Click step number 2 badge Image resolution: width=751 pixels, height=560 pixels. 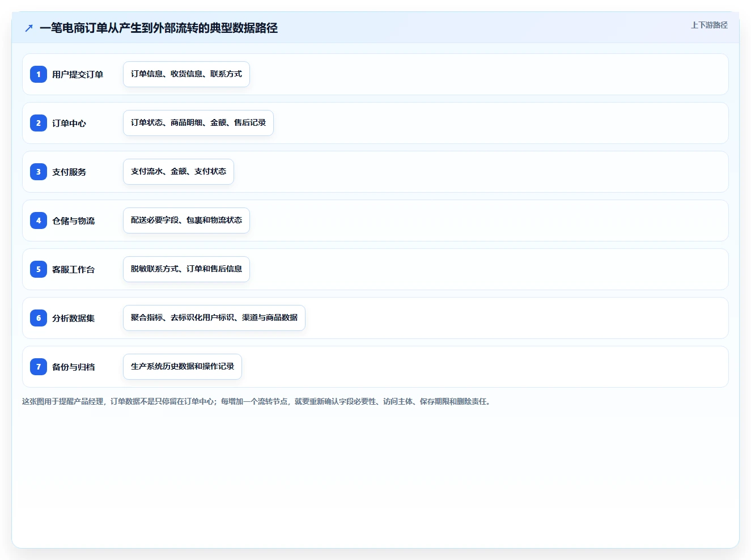click(39, 123)
